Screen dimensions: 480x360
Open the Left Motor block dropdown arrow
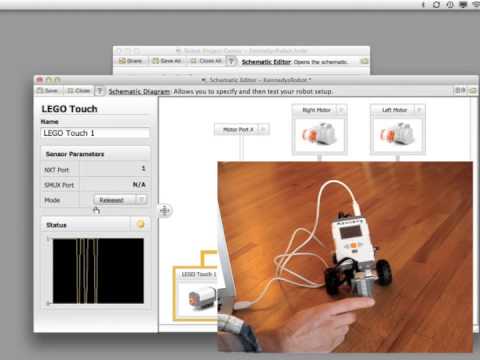point(419,110)
